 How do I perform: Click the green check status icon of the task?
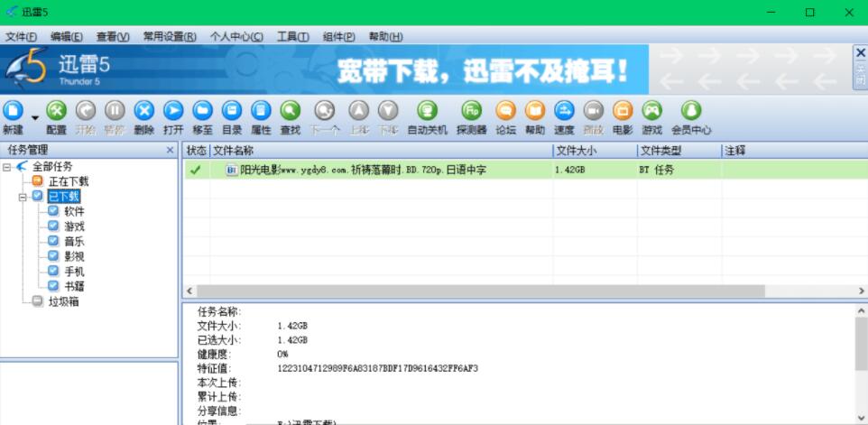(195, 170)
